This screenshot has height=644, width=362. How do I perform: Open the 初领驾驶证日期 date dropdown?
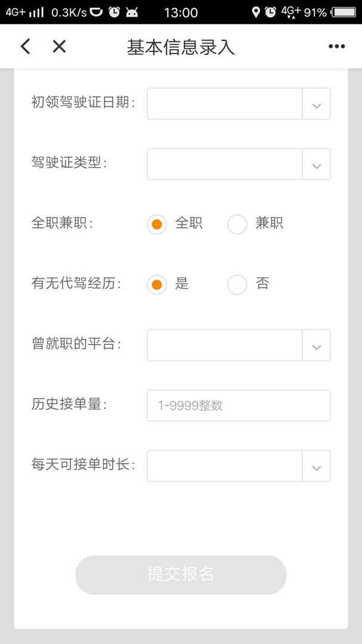(239, 103)
